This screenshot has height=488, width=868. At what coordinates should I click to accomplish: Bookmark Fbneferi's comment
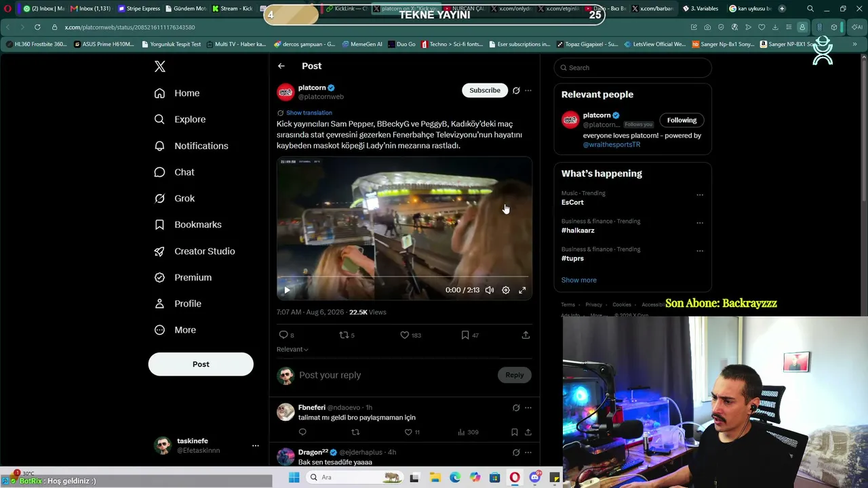click(x=514, y=432)
